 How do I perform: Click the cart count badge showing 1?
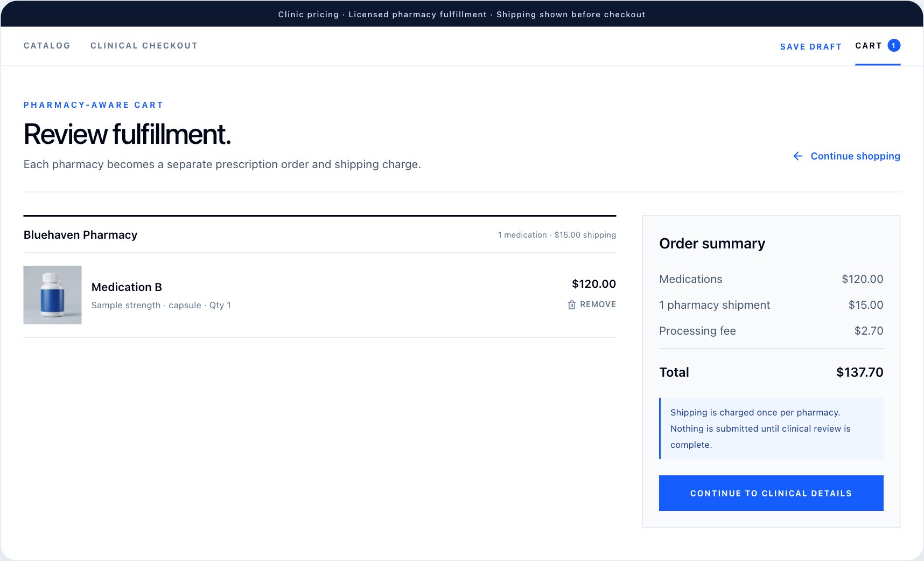coord(894,45)
